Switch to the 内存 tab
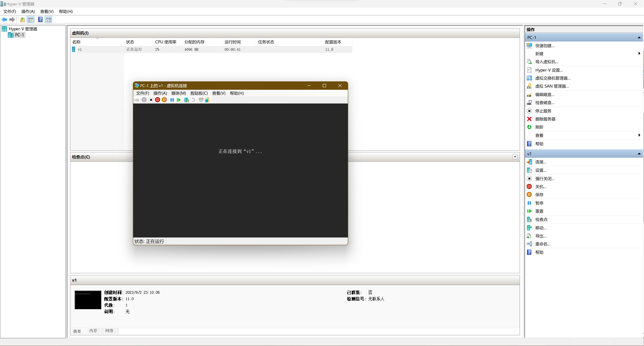 click(x=93, y=331)
